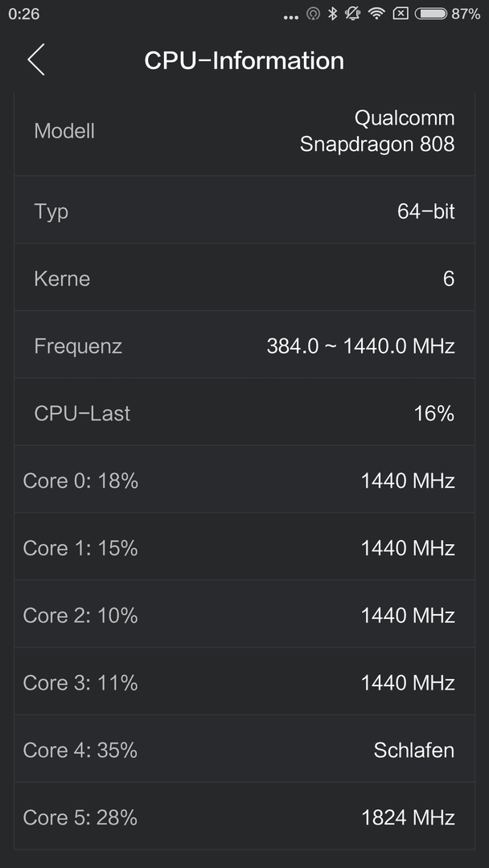Tap the battery indicator icon

[431, 14]
